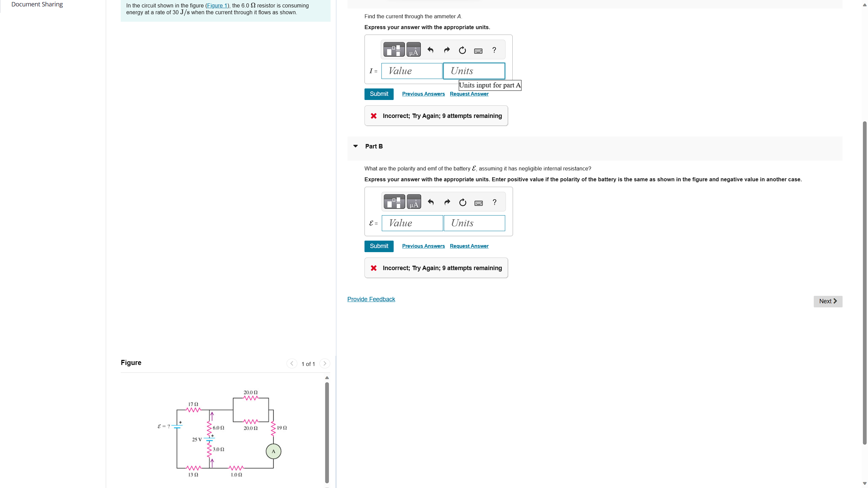Viewport: 868px width, 488px height.
Task: Click the figure panel scrollbar
Action: [x=327, y=432]
